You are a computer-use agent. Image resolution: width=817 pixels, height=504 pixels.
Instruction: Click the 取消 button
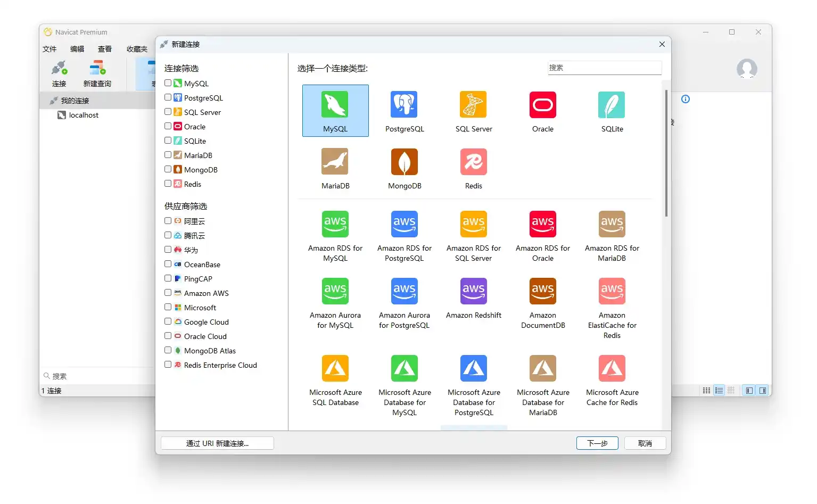click(x=645, y=443)
